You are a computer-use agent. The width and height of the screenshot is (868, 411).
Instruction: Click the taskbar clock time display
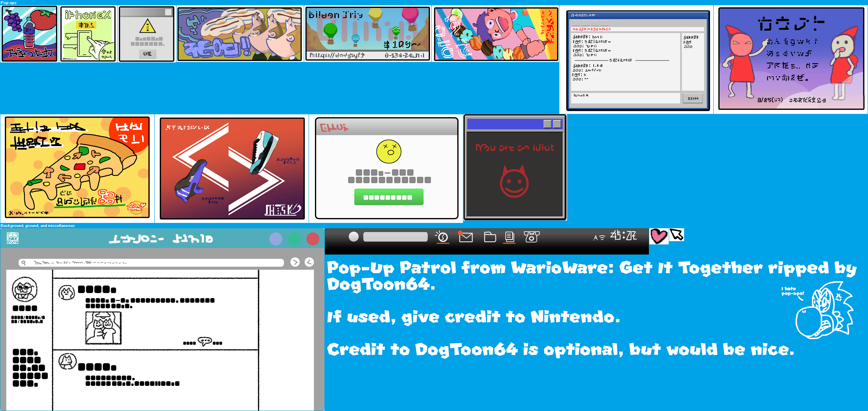point(623,235)
